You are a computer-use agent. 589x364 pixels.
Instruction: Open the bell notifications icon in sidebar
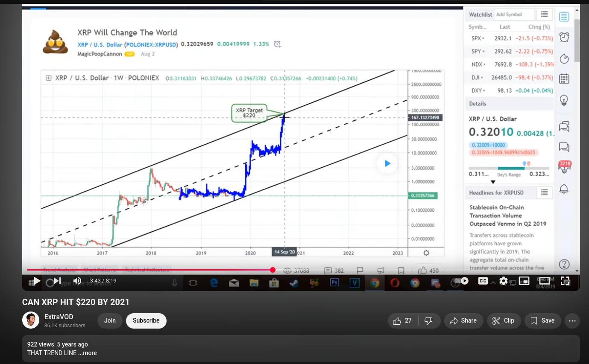[x=564, y=189]
